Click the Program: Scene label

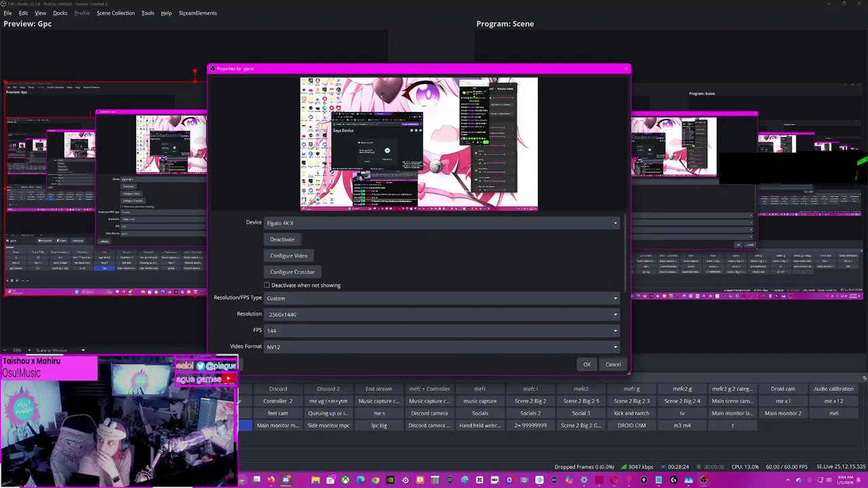point(505,24)
